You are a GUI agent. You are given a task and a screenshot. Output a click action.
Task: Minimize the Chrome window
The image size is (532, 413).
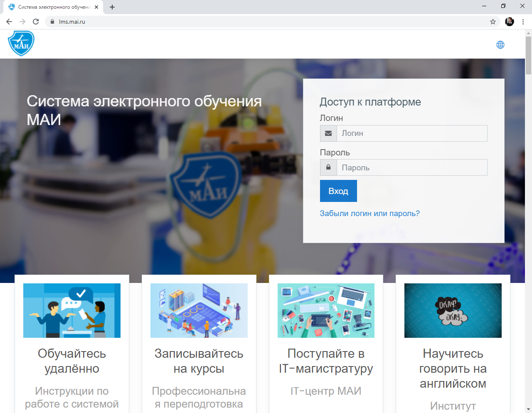click(x=484, y=6)
